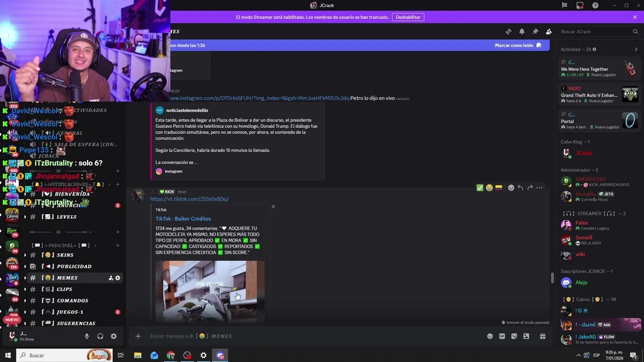Open Windows Task View button

[121, 355]
